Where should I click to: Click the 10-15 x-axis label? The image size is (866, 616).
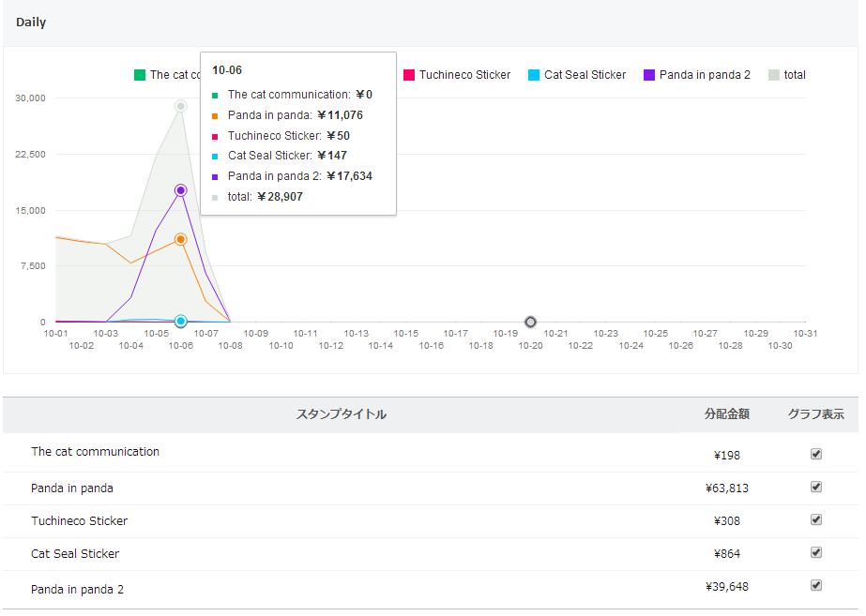406,334
